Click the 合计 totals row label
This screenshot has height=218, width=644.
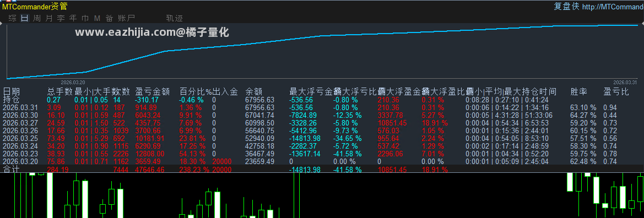[12, 169]
